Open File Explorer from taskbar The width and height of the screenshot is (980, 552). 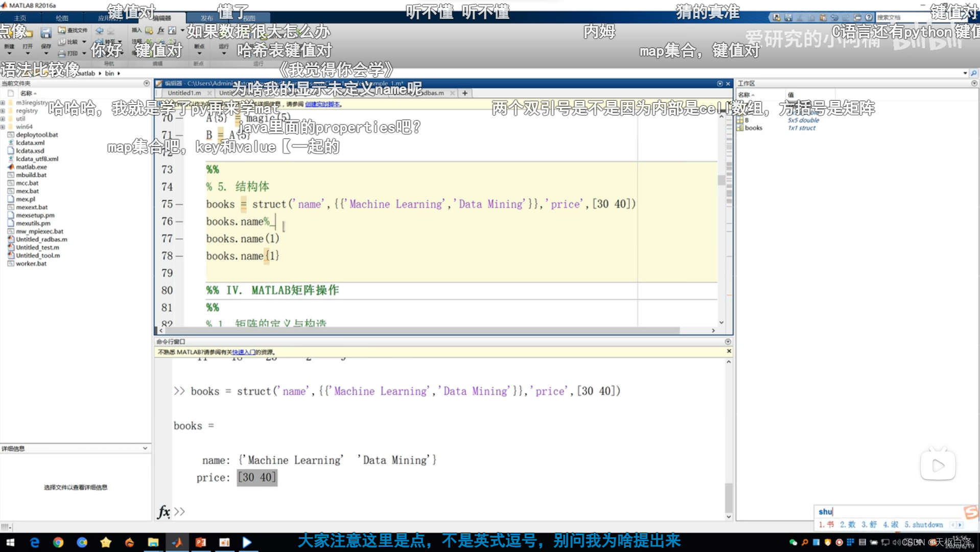click(x=153, y=542)
